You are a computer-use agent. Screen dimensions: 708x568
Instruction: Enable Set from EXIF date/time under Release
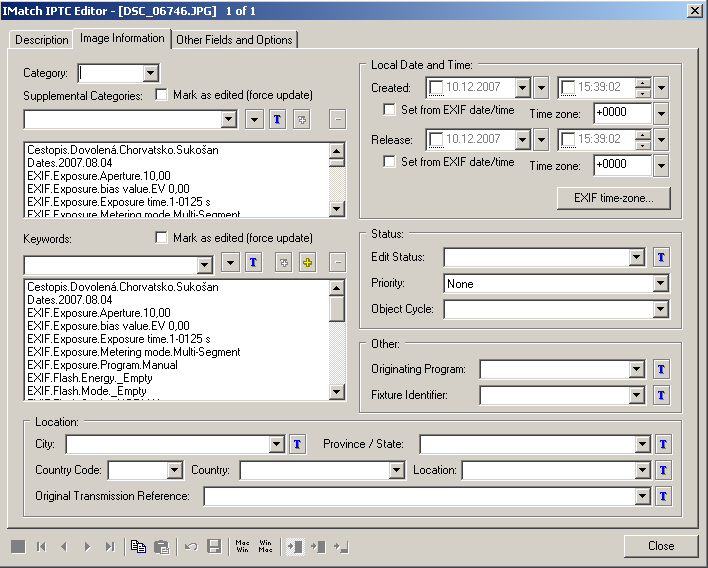click(389, 162)
